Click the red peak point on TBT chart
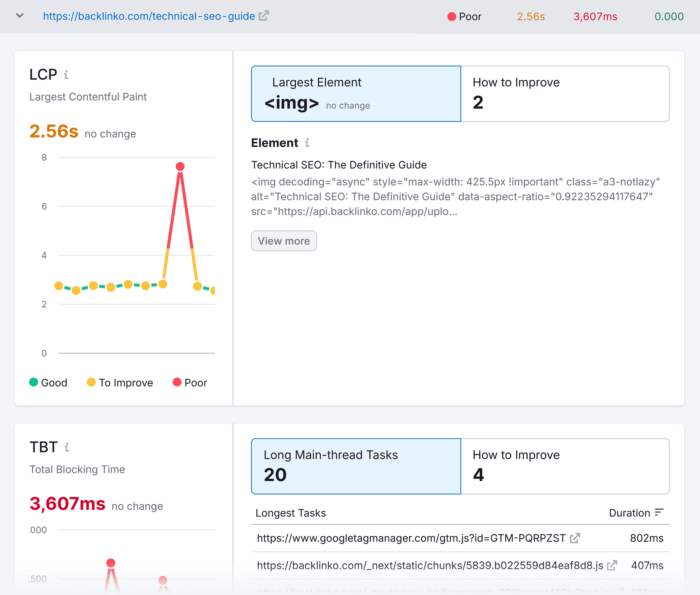 pos(111,563)
